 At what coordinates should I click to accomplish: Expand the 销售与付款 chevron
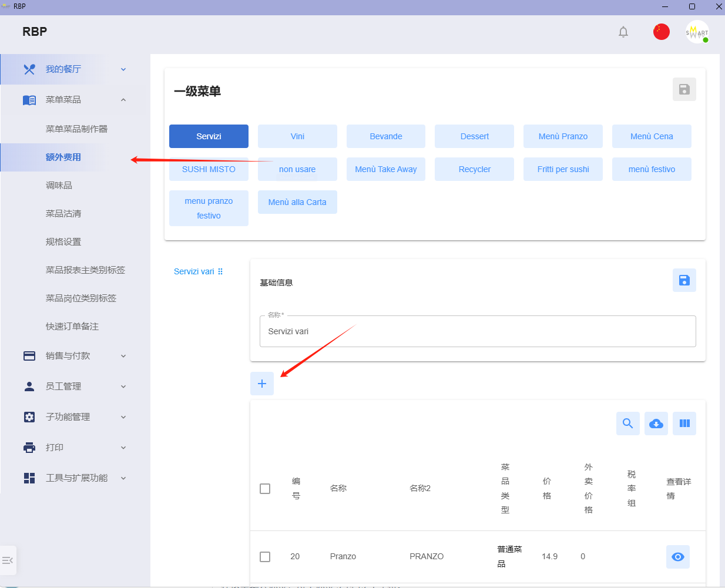pos(123,356)
